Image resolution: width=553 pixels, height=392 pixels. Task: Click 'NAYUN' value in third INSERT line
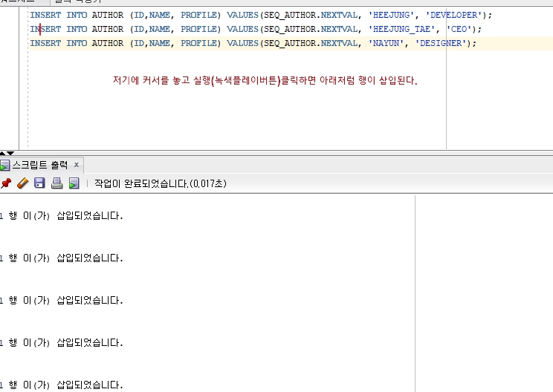click(387, 43)
